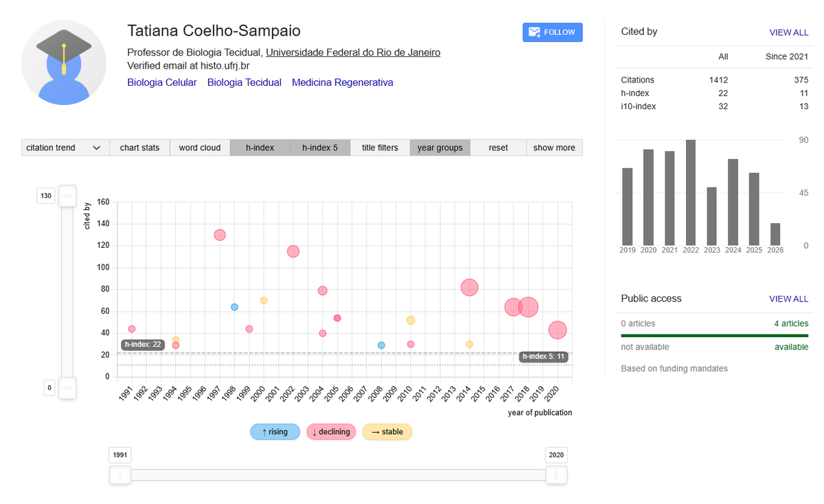Image resolution: width=824 pixels, height=504 pixels.
Task: Click the yellow 2000 stable bubble
Action: (264, 301)
